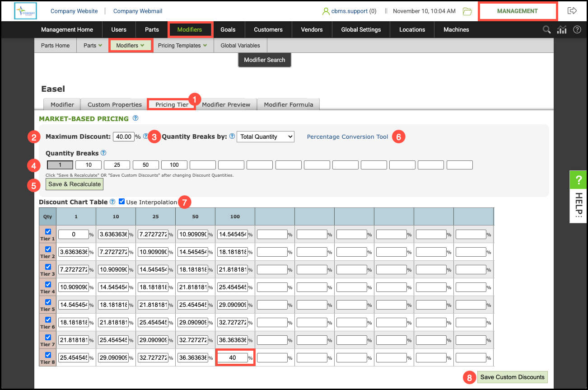Open the Customers menu

coord(268,30)
